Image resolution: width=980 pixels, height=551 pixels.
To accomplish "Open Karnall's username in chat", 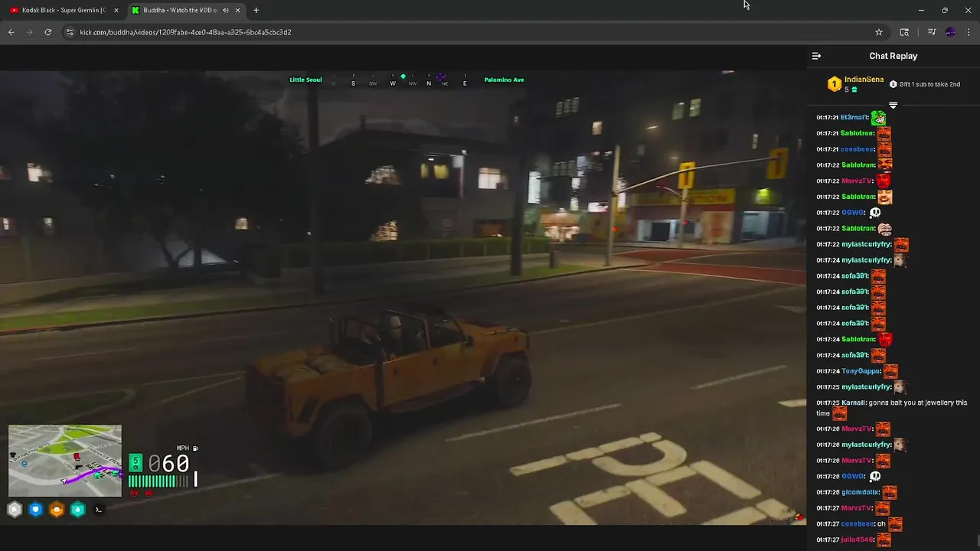I will [853, 403].
